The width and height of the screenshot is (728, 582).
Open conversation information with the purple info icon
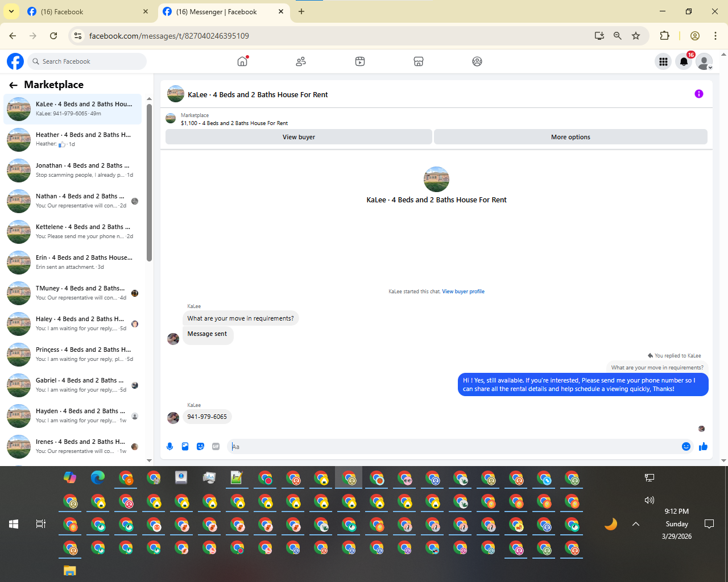pyautogui.click(x=699, y=94)
